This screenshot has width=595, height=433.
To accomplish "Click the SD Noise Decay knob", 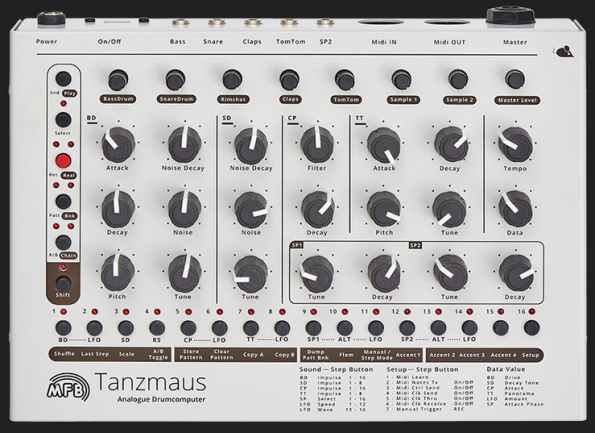I will point(251,145).
